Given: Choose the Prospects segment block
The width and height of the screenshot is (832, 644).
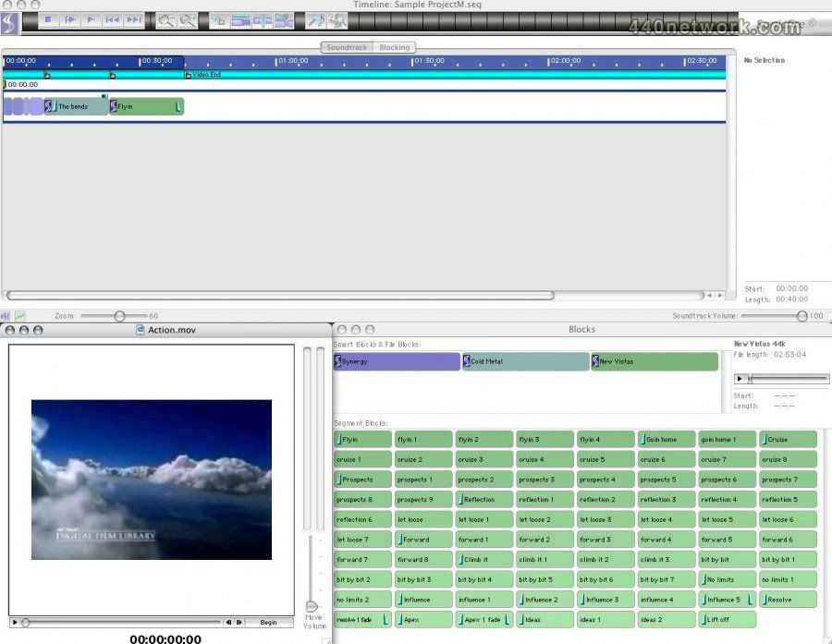Looking at the screenshot, I should [x=363, y=480].
